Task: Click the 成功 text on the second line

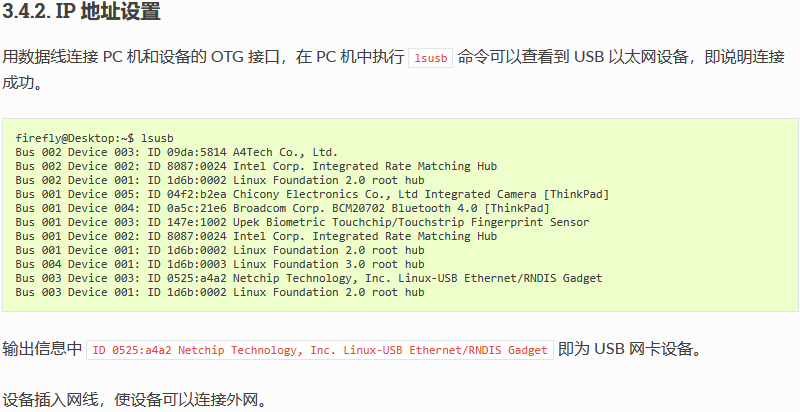Action: pyautogui.click(x=22, y=82)
